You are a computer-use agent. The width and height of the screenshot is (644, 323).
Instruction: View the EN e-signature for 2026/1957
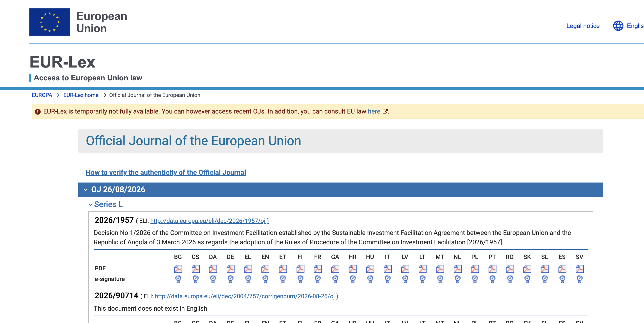tap(265, 279)
